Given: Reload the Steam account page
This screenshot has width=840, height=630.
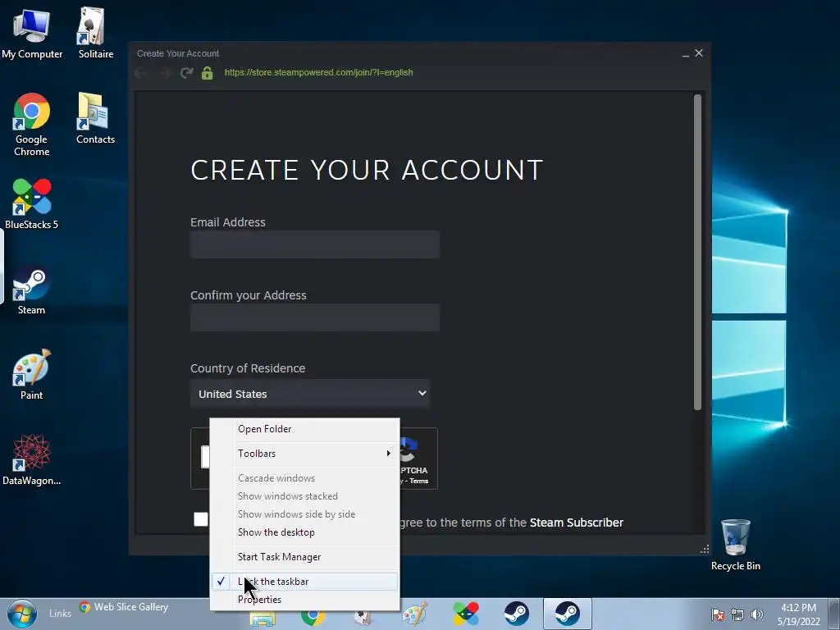Looking at the screenshot, I should [x=186, y=73].
